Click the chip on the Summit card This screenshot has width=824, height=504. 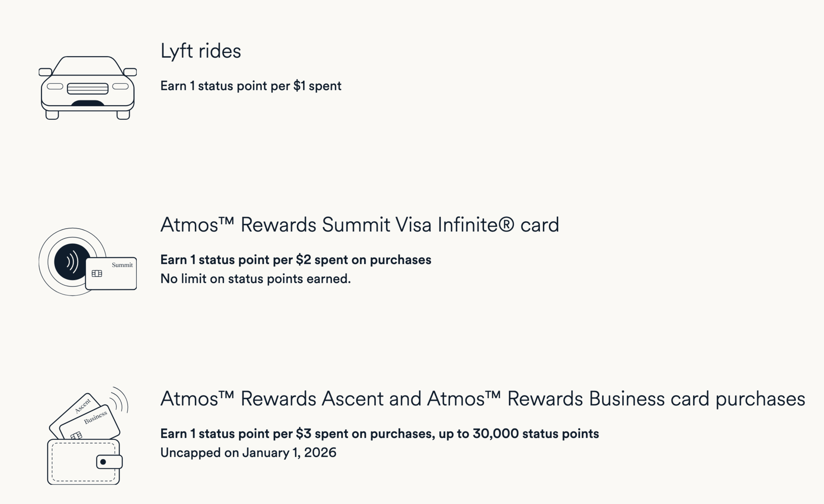click(x=97, y=273)
